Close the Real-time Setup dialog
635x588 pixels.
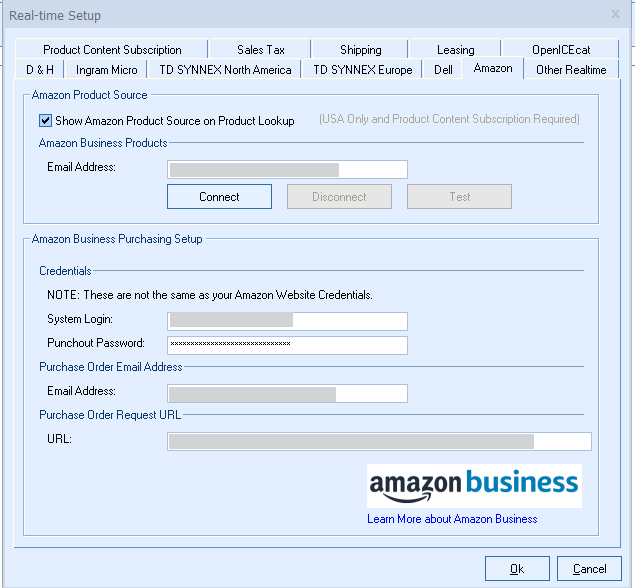pos(615,15)
